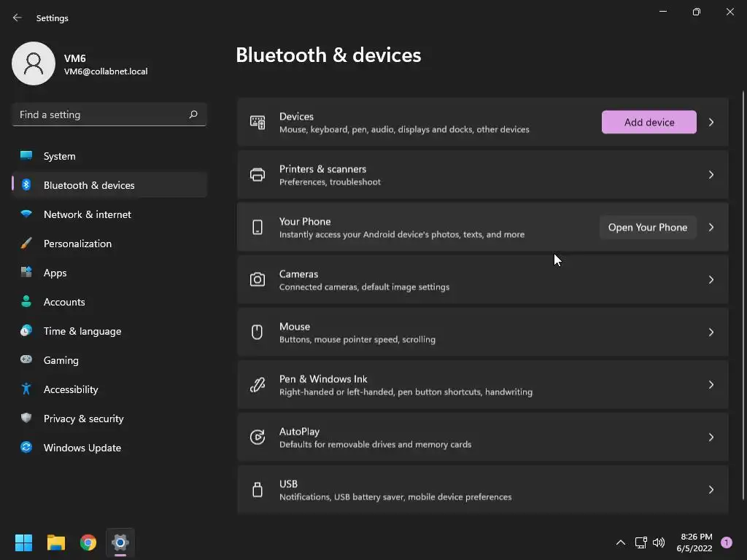Open the Mouse settings chevron

click(x=711, y=332)
